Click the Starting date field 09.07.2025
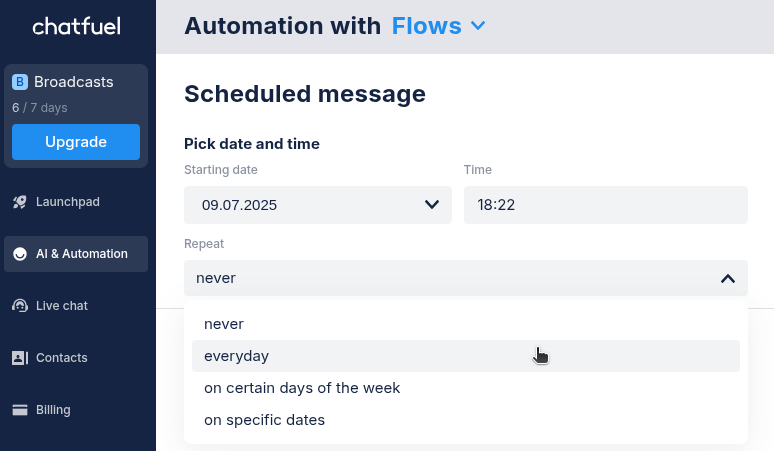Image resolution: width=774 pixels, height=451 pixels. [x=318, y=205]
